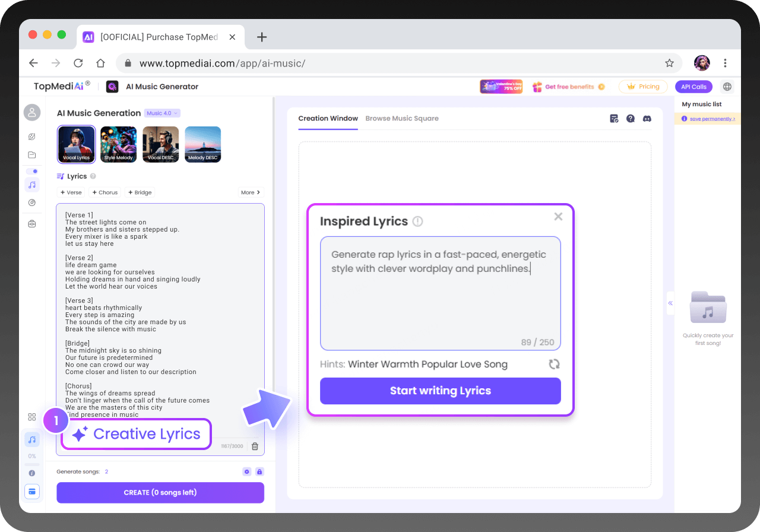Click the Start writing Lyrics button

pos(440,391)
